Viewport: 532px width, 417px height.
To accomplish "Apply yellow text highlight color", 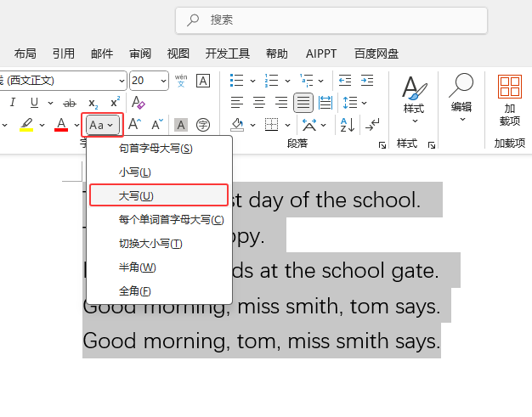I will coord(26,125).
